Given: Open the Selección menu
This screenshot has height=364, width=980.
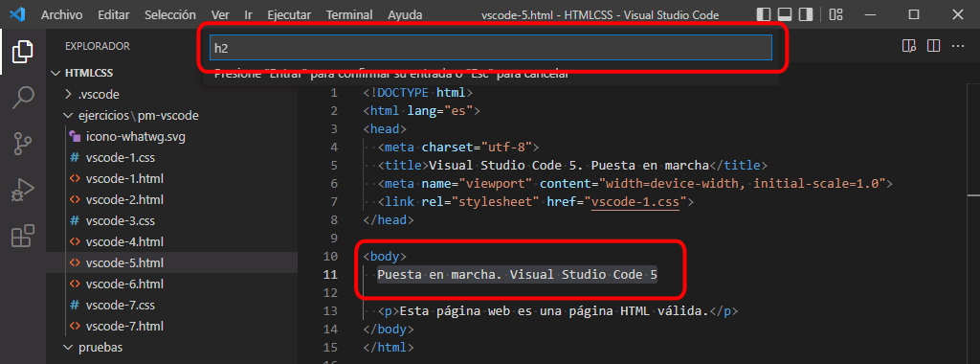Looking at the screenshot, I should 170,14.
